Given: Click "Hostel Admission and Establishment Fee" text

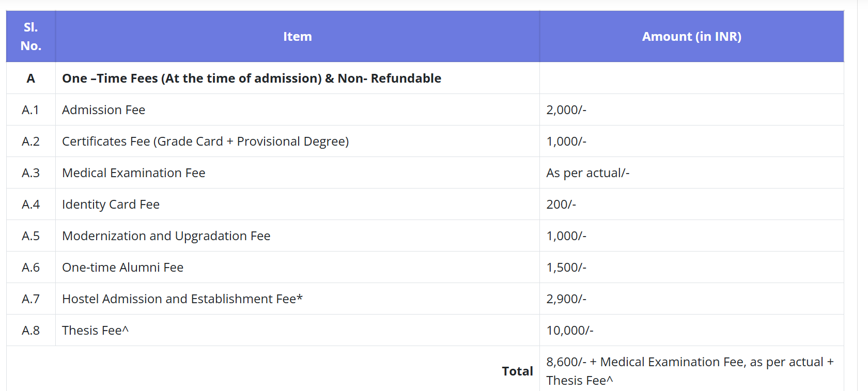Looking at the screenshot, I should (x=182, y=299).
